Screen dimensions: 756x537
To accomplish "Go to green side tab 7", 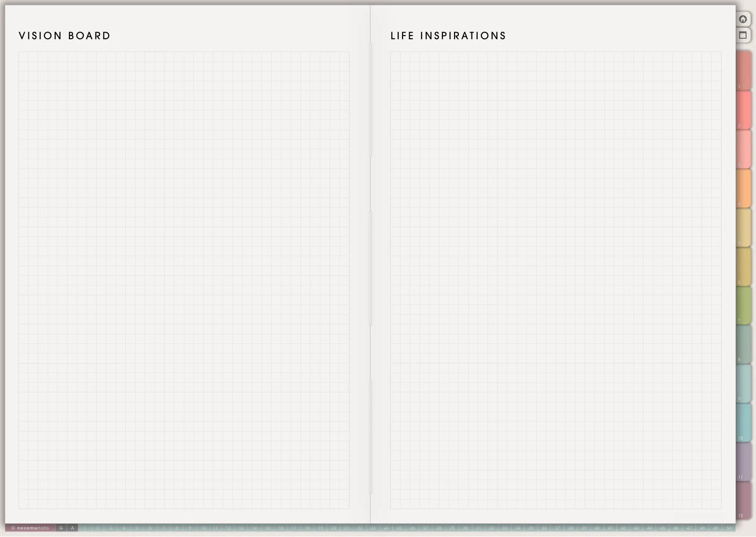I will click(743, 305).
